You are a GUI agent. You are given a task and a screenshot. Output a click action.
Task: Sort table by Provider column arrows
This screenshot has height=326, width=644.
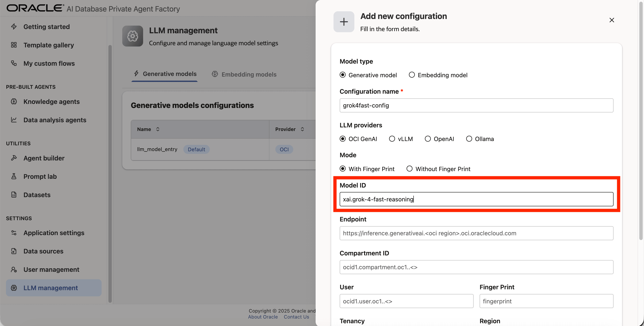[302, 129]
